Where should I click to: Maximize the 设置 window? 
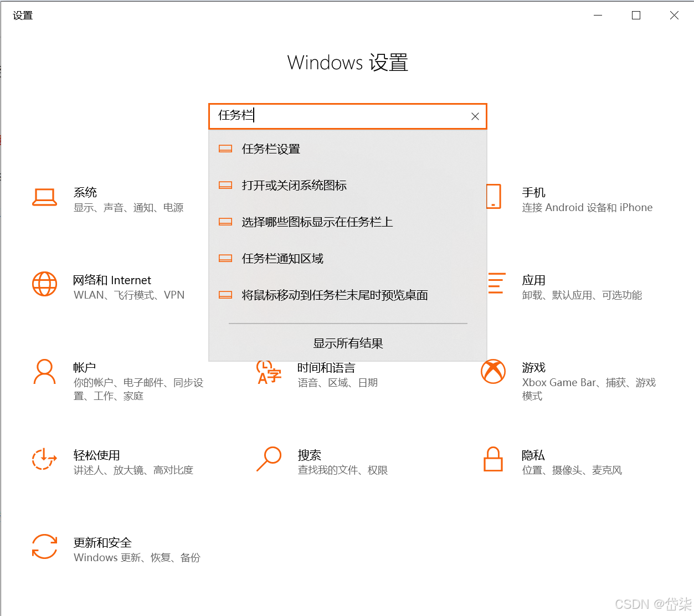(636, 16)
